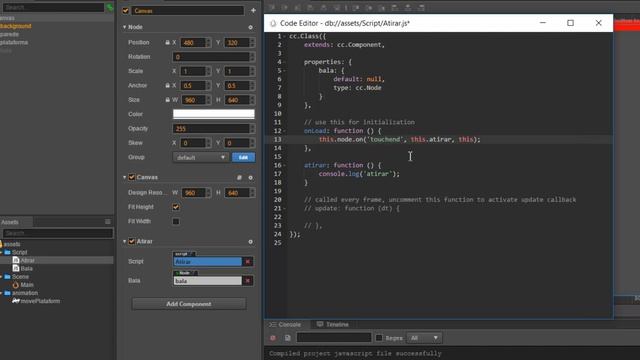Enable the Fit Width checkbox
Image resolution: width=640 pixels, height=360 pixels.
click(x=176, y=221)
